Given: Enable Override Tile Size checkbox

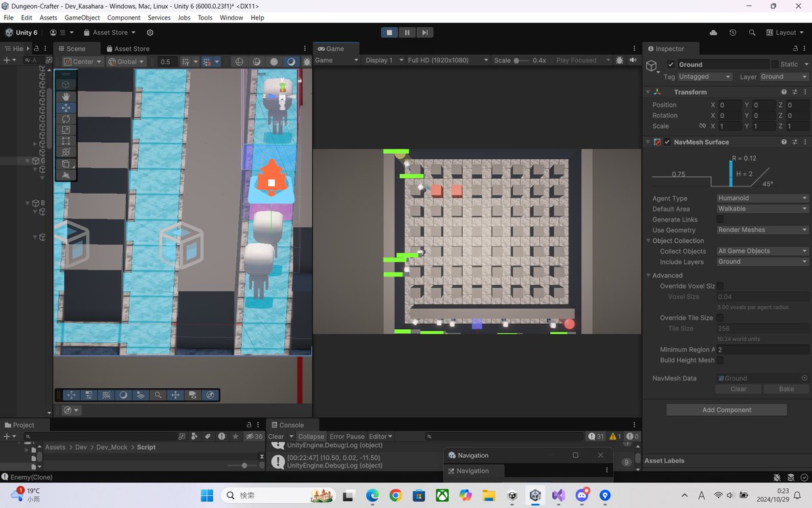Looking at the screenshot, I should [x=720, y=318].
